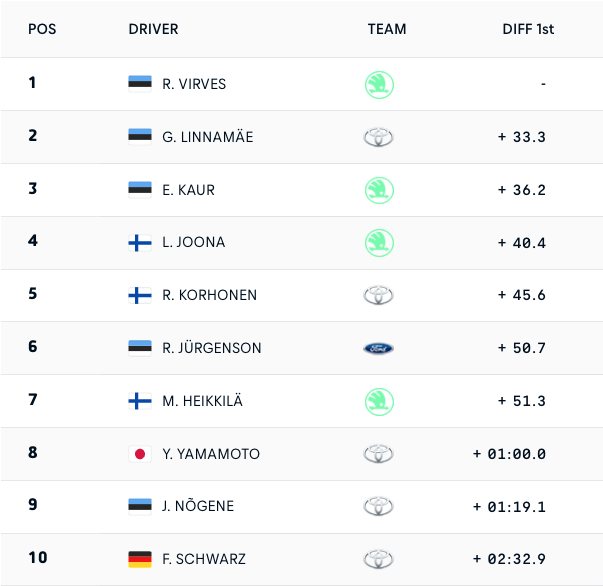
Task: Open driver R. VIRVES name link
Action: (194, 84)
